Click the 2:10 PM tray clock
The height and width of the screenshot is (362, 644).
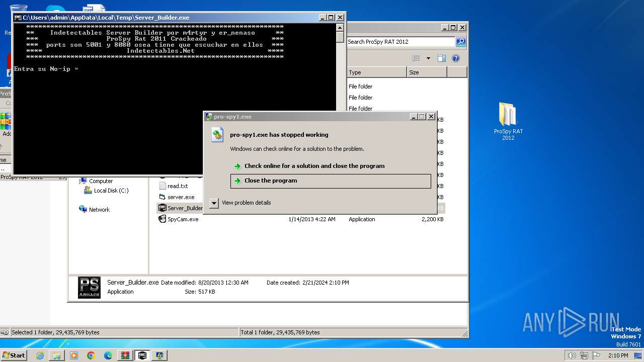[x=618, y=355]
